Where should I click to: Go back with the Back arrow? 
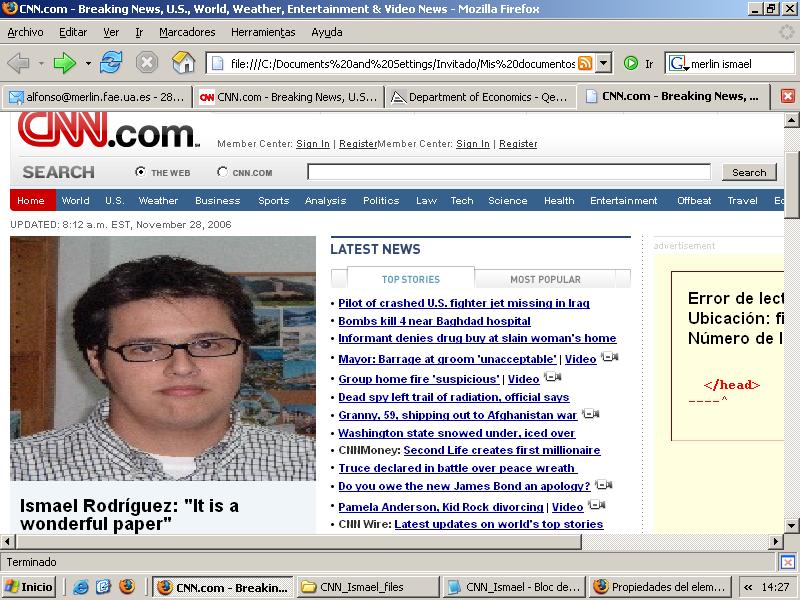18,64
